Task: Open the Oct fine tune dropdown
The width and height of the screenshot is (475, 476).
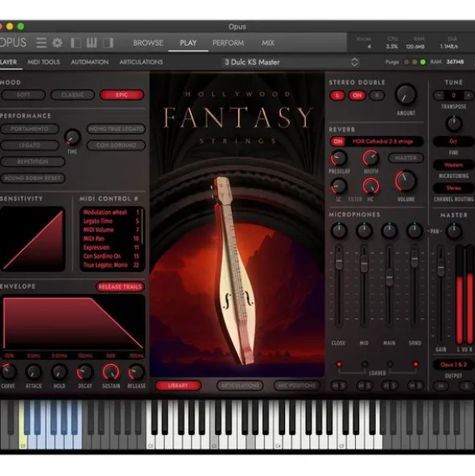Action: click(x=453, y=141)
